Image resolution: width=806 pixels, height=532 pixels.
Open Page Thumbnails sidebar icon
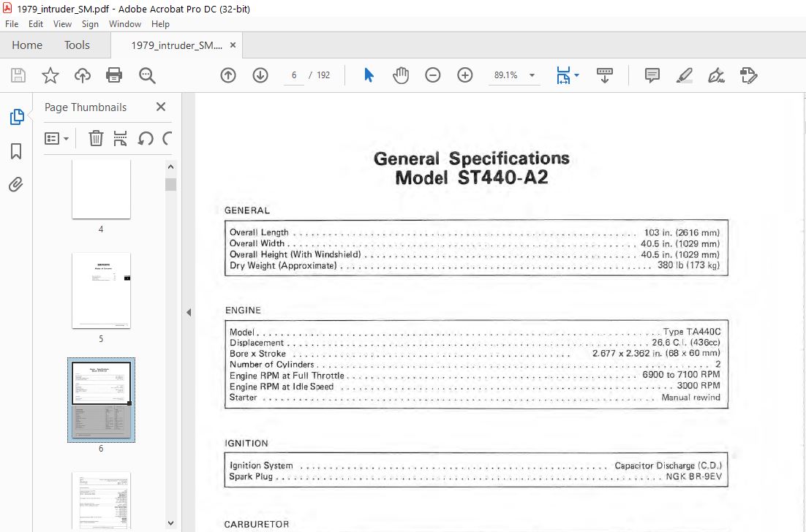pyautogui.click(x=16, y=117)
